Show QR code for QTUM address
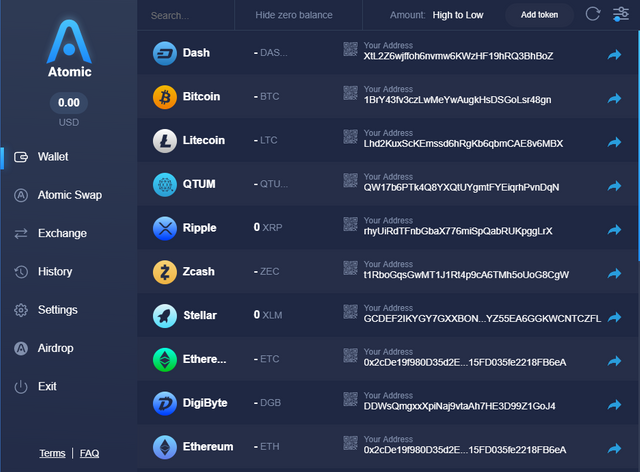 click(x=351, y=180)
